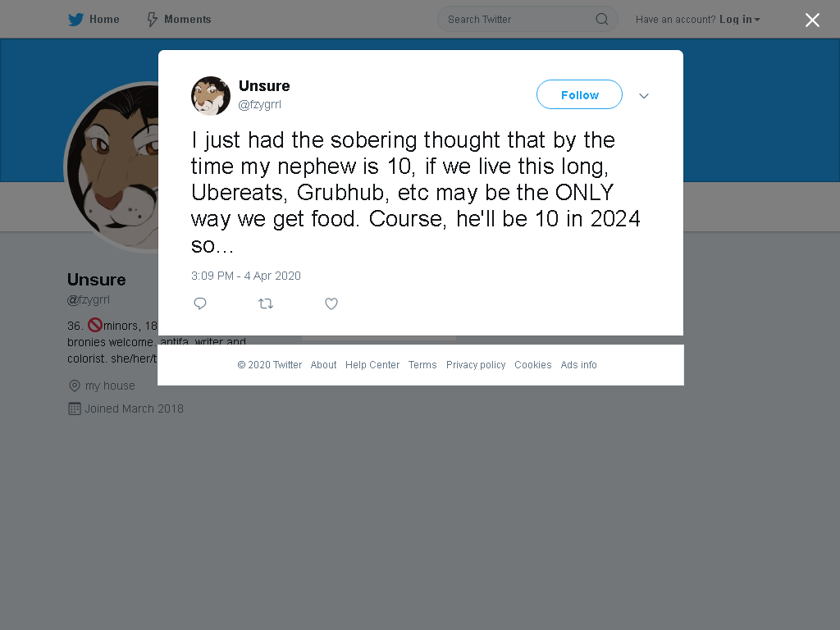
Task: Go to the Moments tab
Action: pyautogui.click(x=179, y=20)
